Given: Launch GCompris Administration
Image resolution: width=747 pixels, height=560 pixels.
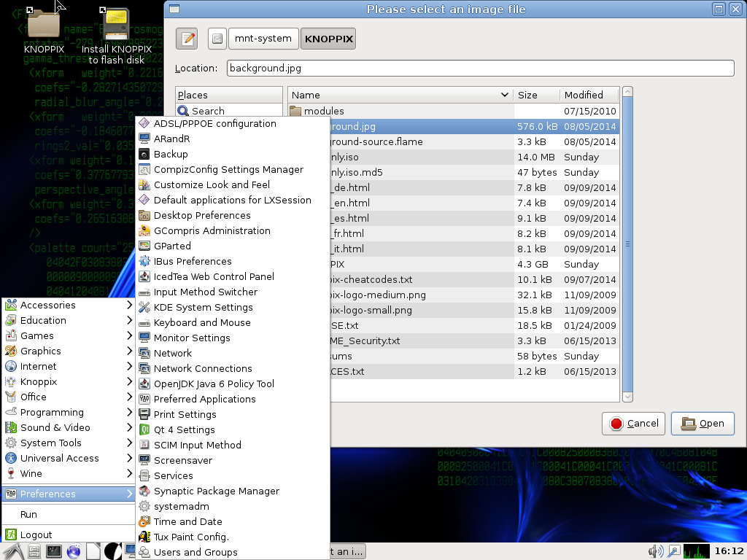Looking at the screenshot, I should tap(233, 230).
